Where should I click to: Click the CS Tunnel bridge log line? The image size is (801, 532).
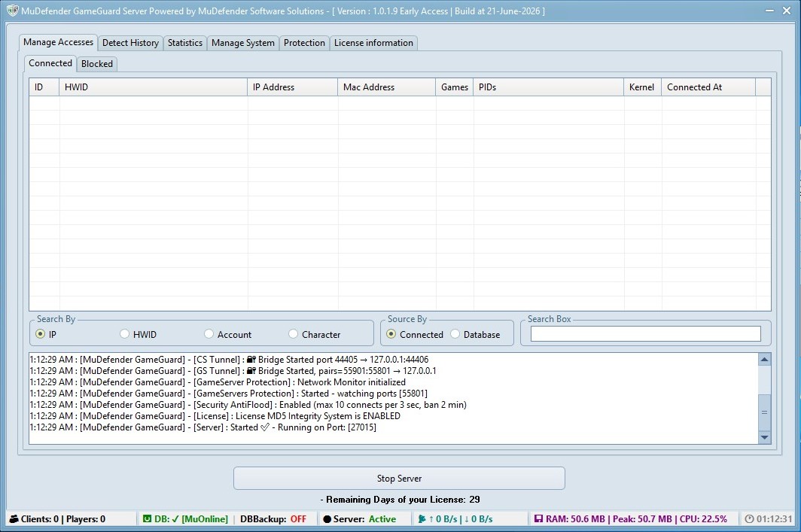pyautogui.click(x=229, y=360)
